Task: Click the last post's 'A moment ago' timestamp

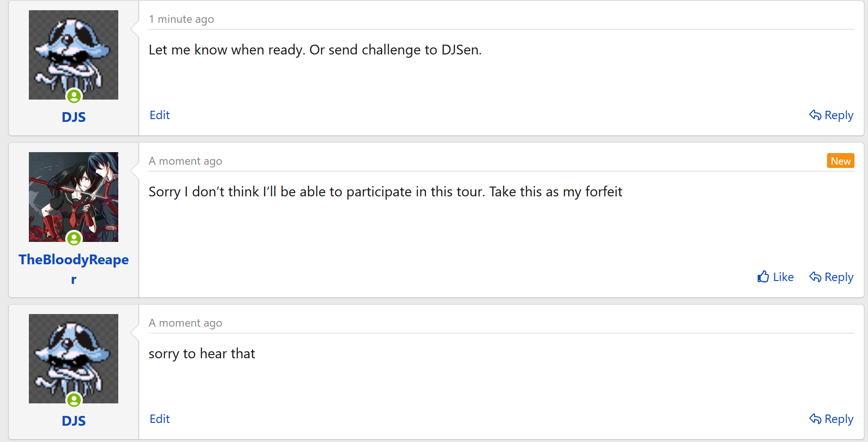Action: [x=185, y=323]
